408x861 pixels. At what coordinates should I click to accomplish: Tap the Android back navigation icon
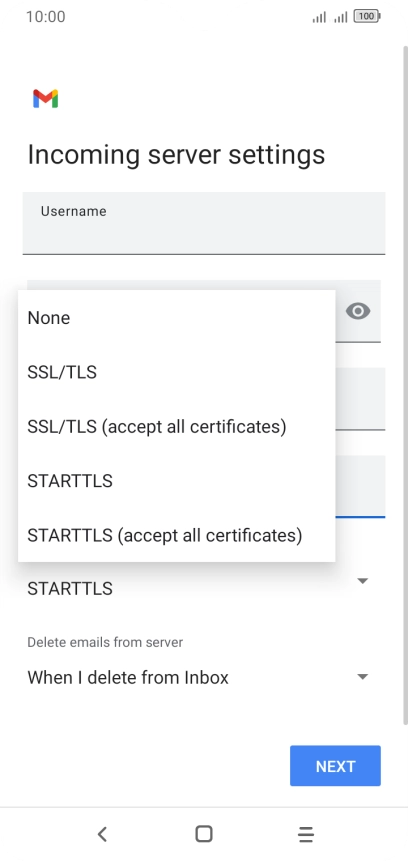pyautogui.click(x=102, y=834)
